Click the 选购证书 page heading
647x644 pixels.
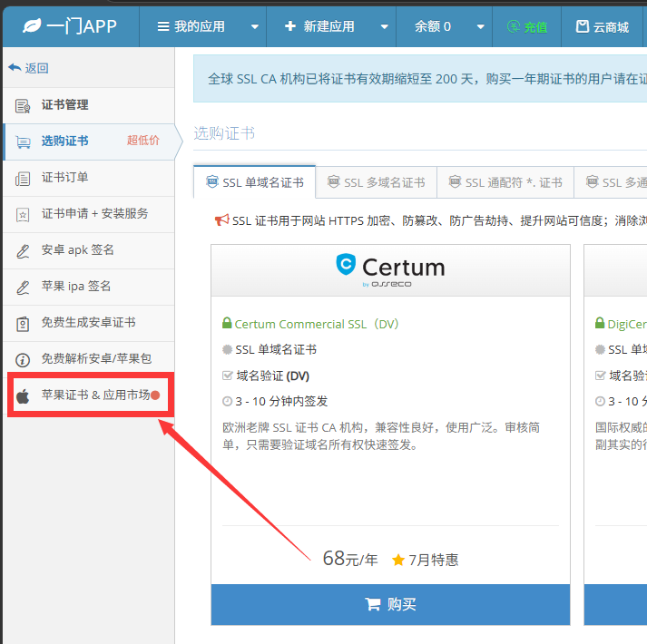click(x=224, y=133)
